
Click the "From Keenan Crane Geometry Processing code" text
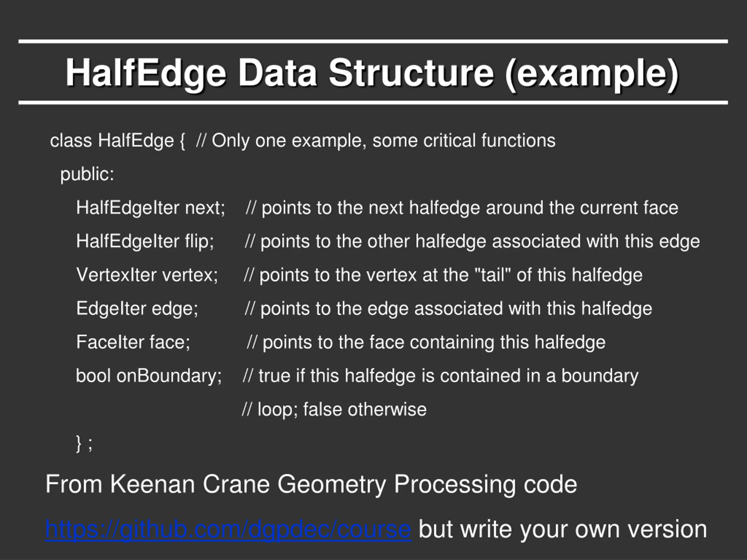311,484
